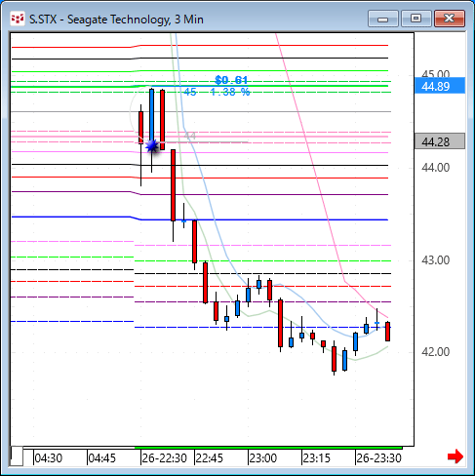Image resolution: width=475 pixels, height=476 pixels.
Task: Click the 44.28 gray price label
Action: [x=440, y=141]
